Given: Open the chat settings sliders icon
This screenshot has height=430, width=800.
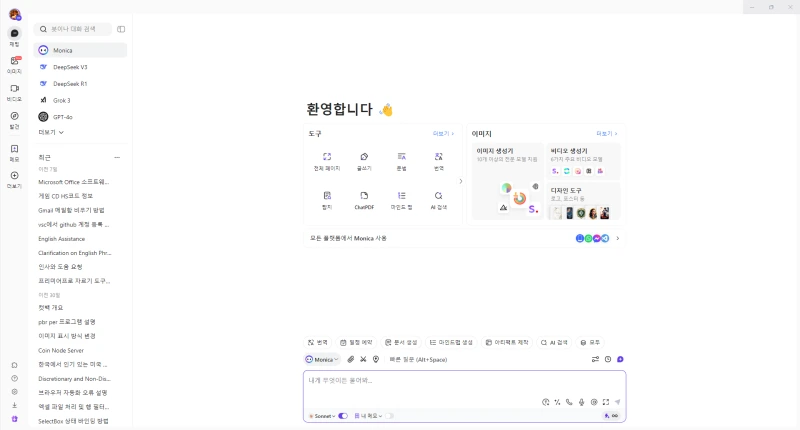Looking at the screenshot, I should point(595,359).
